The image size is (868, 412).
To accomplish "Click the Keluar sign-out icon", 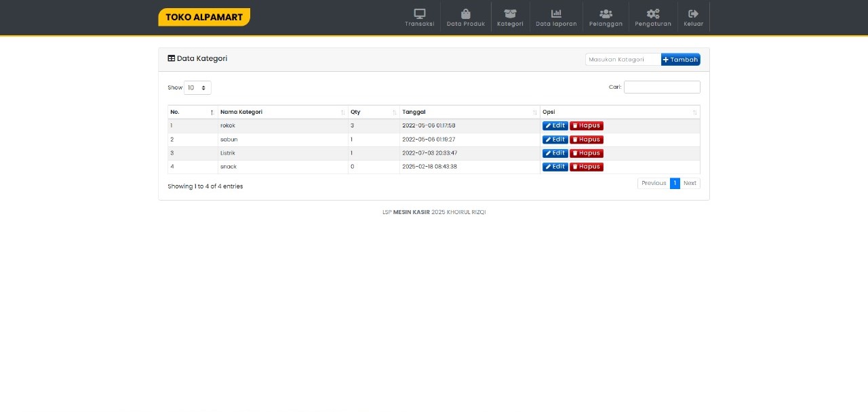I will [x=693, y=14].
